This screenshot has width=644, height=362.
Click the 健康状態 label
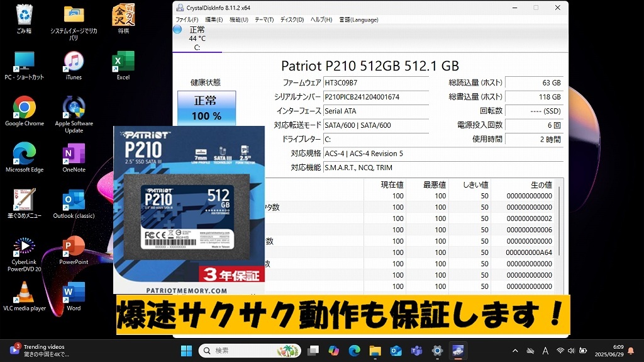(206, 82)
